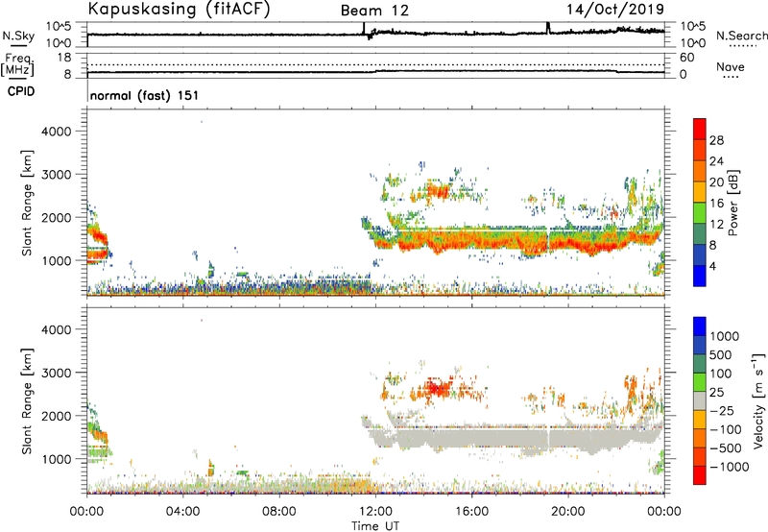
Task: Click the 500 value on Velocity colorbar
Action: tap(721, 355)
